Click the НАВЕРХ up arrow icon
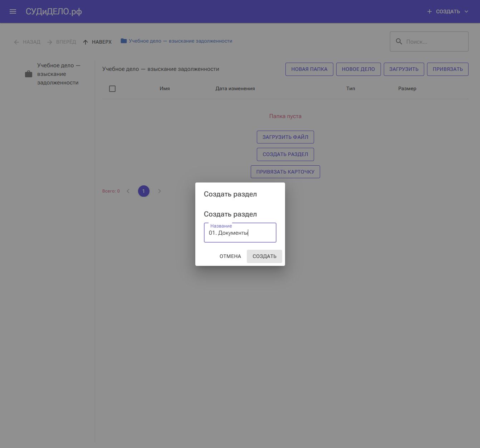Viewport: 480px width, 448px height. tap(85, 42)
